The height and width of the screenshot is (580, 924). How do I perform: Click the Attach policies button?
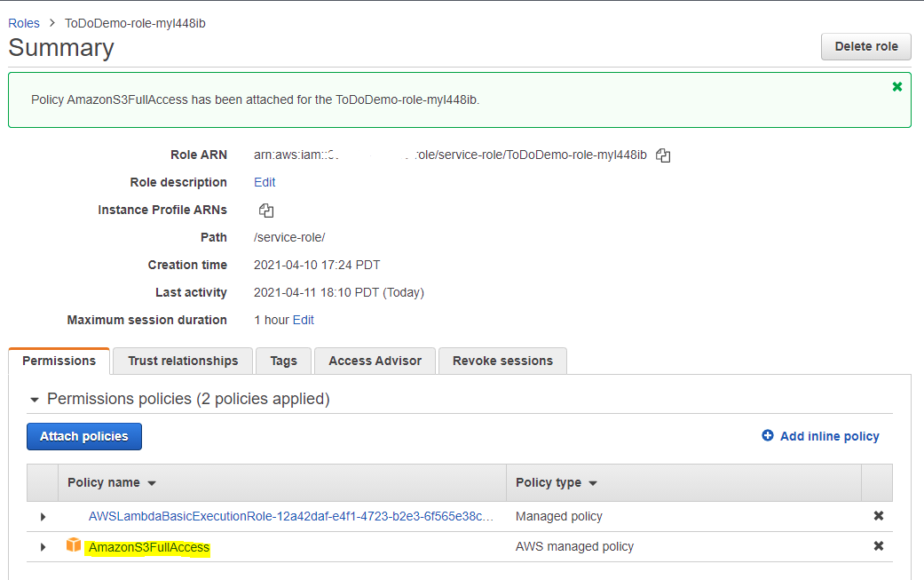coord(84,436)
